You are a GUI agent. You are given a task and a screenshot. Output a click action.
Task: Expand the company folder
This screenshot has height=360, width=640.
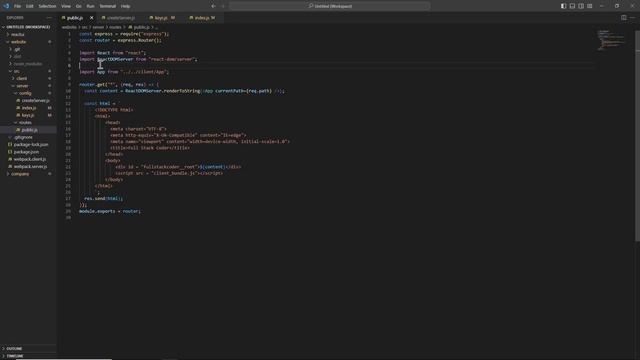click(x=29, y=174)
